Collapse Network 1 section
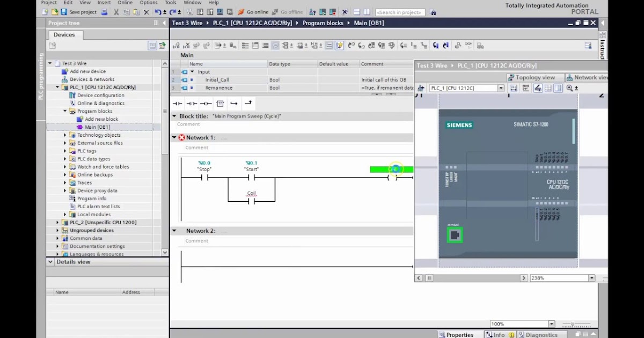The width and height of the screenshot is (644, 338). click(x=174, y=137)
